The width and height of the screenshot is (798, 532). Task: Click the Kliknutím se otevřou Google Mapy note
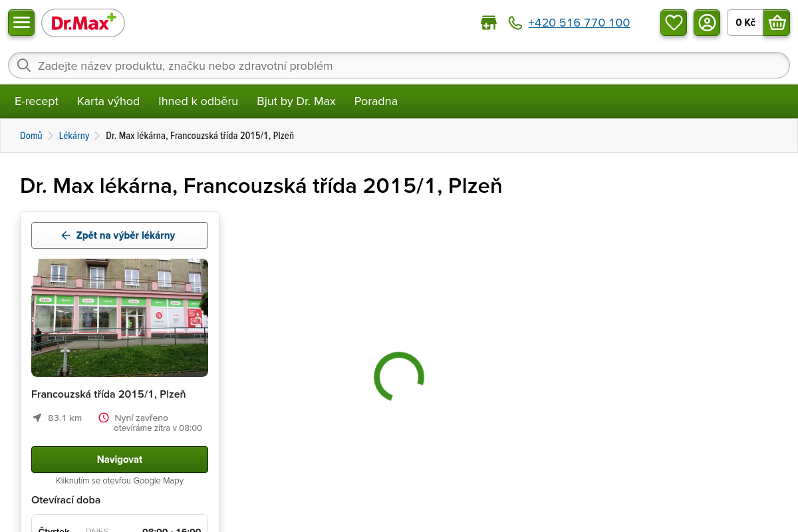120,480
